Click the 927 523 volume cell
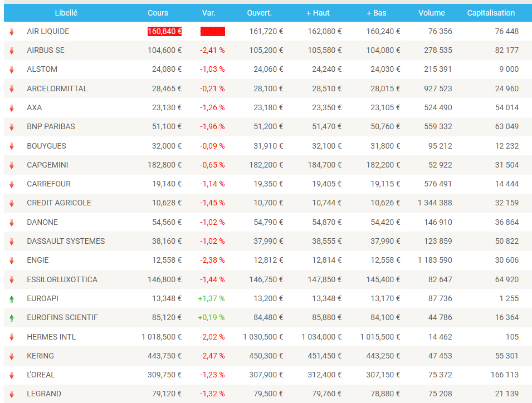 pos(438,89)
